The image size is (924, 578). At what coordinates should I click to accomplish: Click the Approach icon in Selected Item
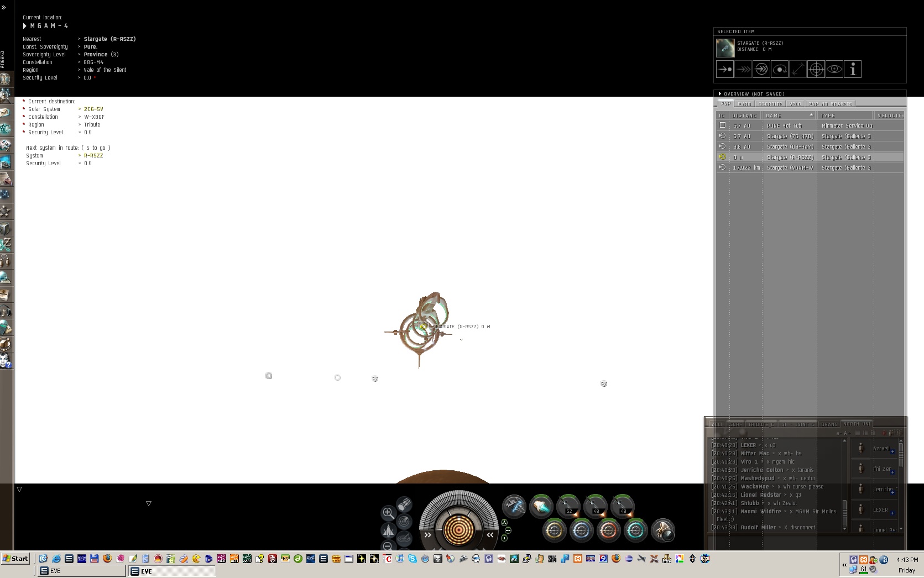click(725, 70)
